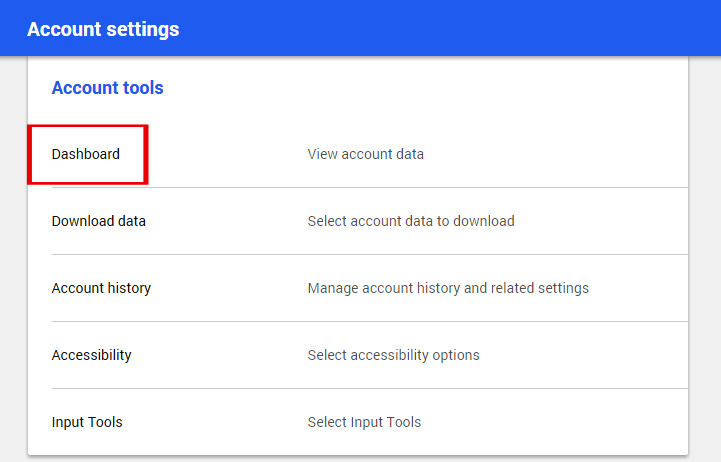Click 'Select accessibility options' description
The height and width of the screenshot is (462, 721).
[394, 355]
